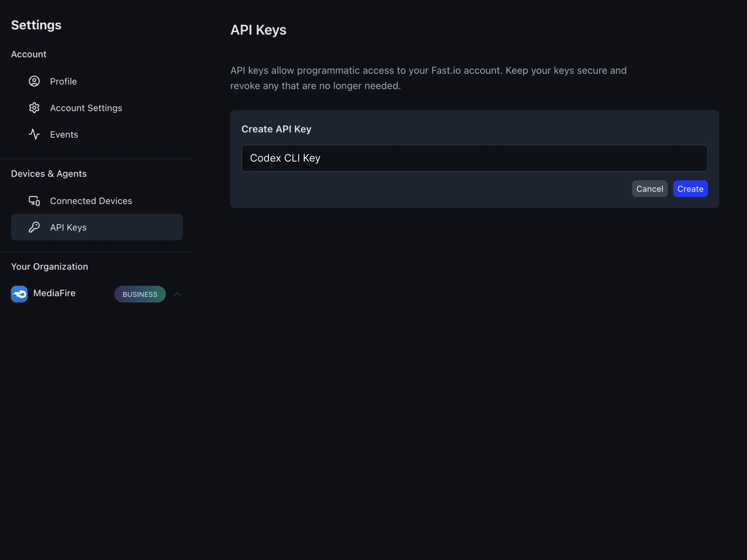Image resolution: width=747 pixels, height=560 pixels.
Task: Click the MediaFire organization logo
Action: tap(19, 294)
